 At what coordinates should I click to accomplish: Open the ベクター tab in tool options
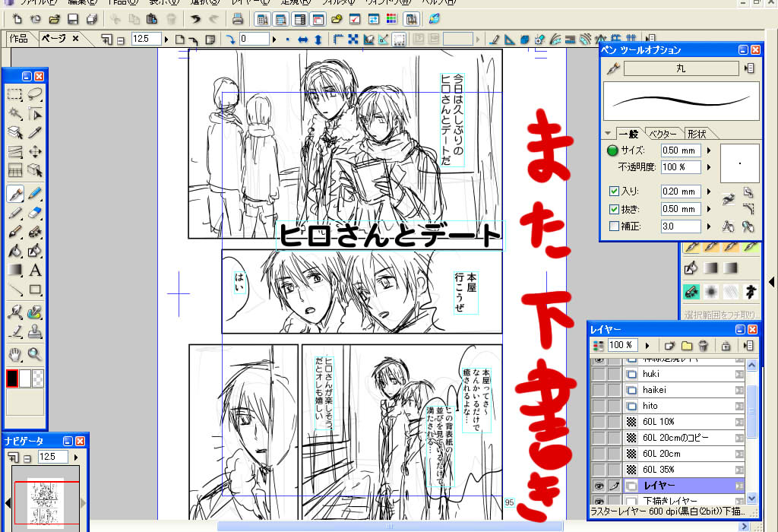[x=663, y=134]
